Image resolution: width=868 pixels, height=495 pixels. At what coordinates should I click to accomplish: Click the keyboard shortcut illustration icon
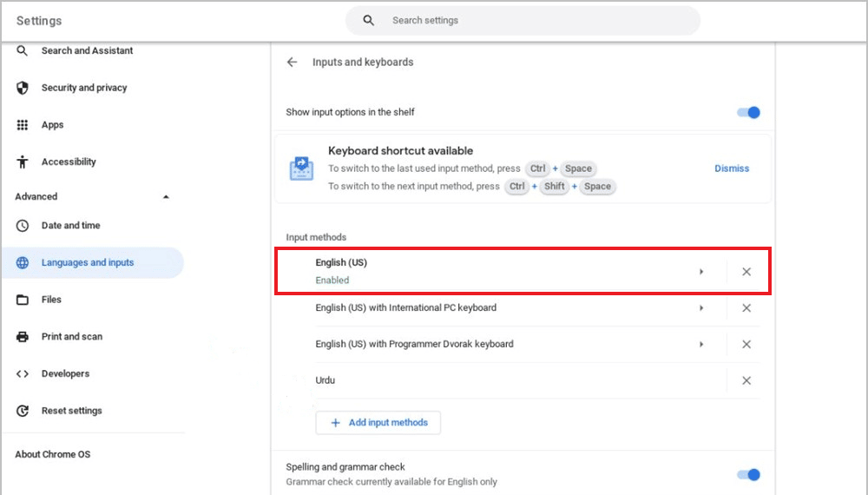pyautogui.click(x=302, y=168)
